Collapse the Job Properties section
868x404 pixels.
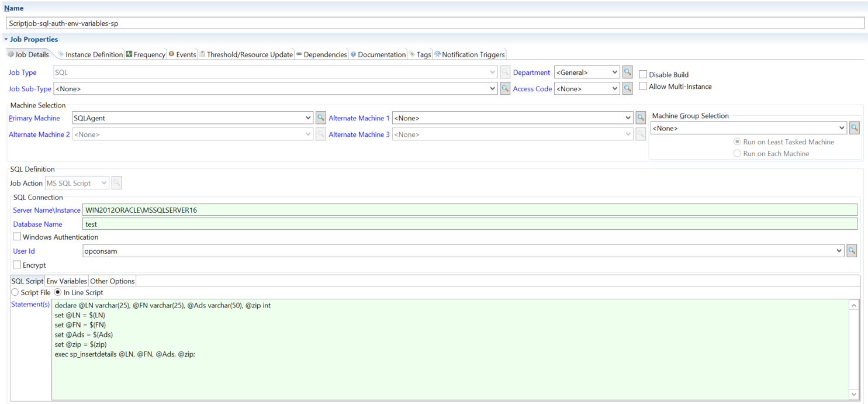click(x=6, y=40)
